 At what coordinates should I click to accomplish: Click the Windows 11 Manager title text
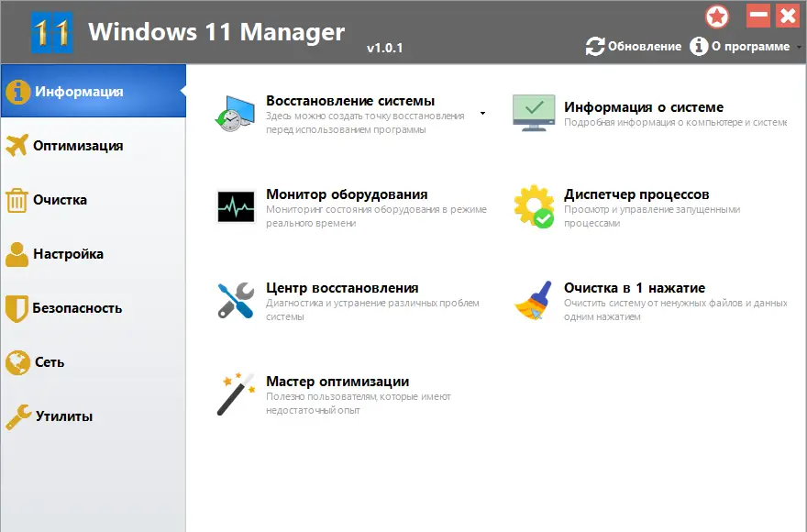click(x=216, y=32)
